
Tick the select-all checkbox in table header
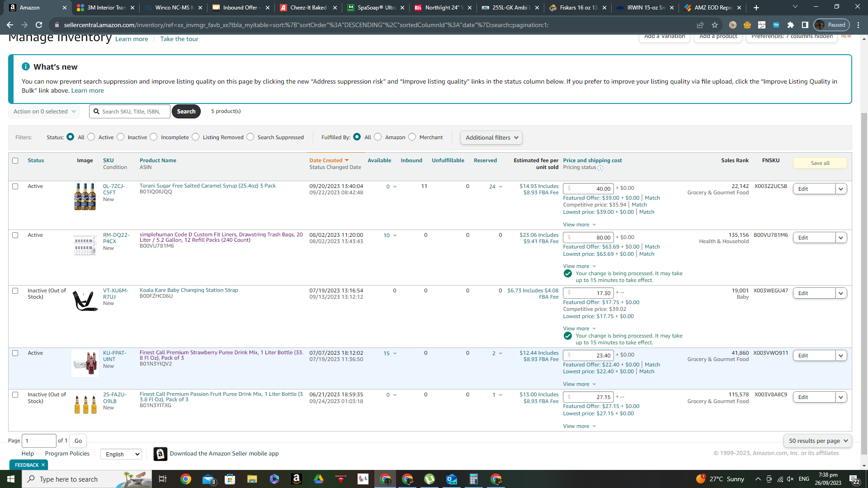pyautogui.click(x=15, y=160)
